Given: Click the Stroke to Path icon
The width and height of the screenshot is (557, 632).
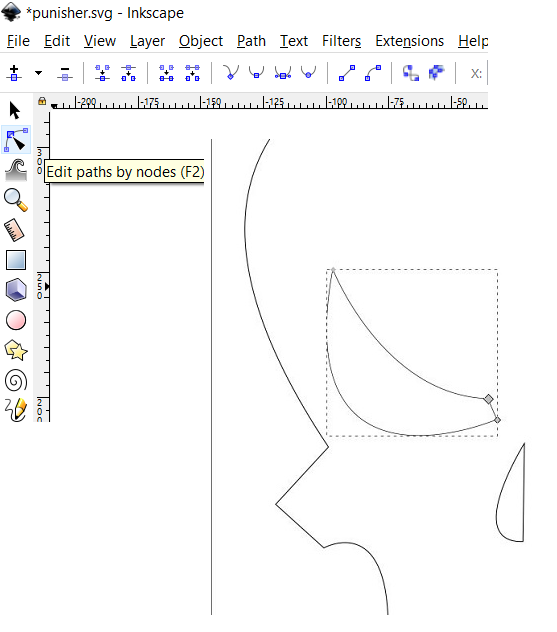Looking at the screenshot, I should pos(436,73).
